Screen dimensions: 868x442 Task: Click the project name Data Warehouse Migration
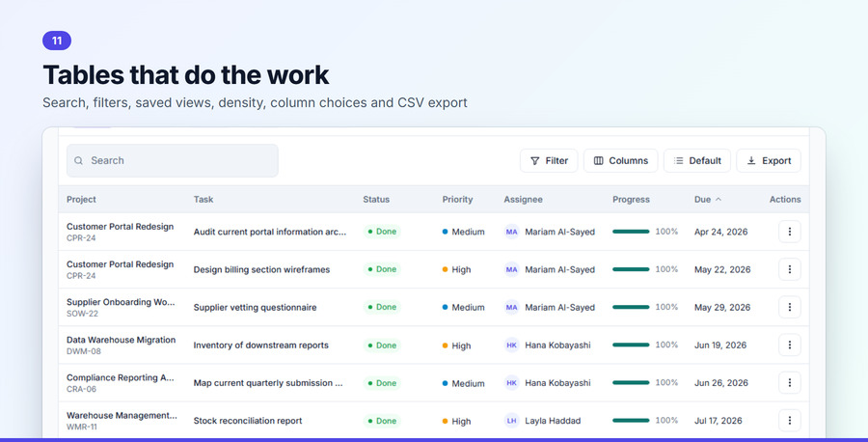[121, 340]
